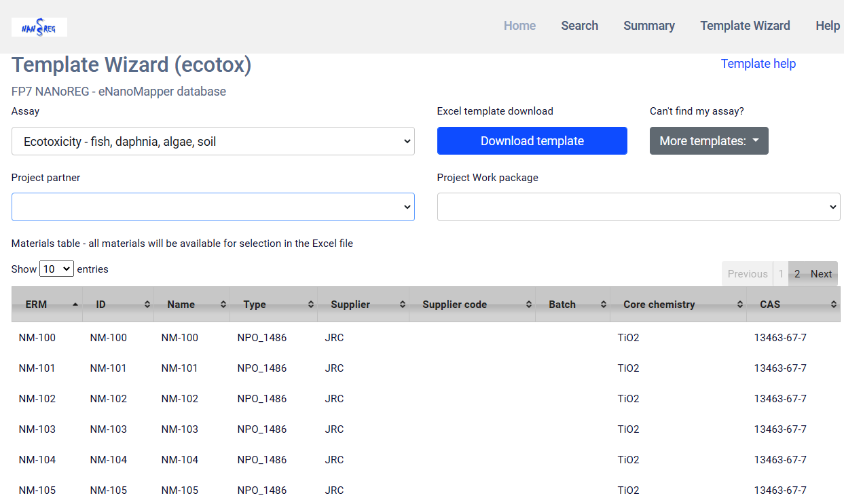Click the Download template button

(x=532, y=141)
